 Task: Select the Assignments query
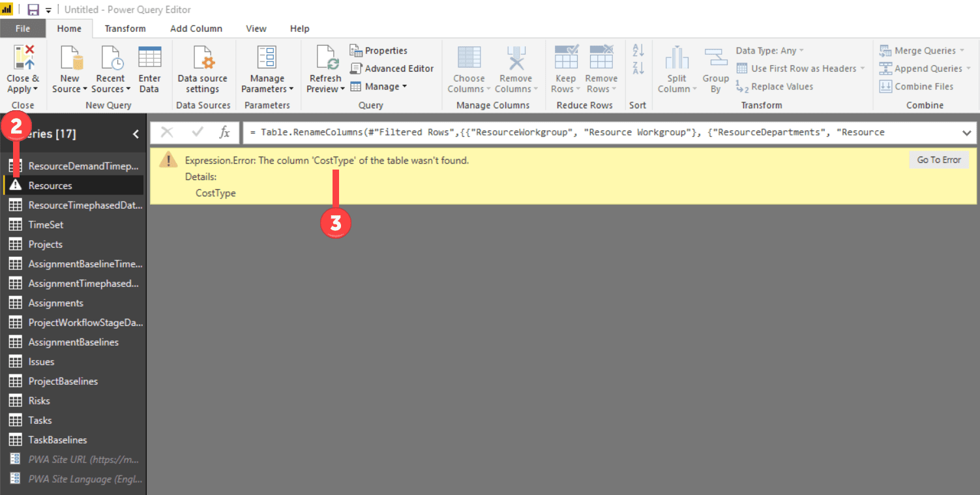(74, 303)
